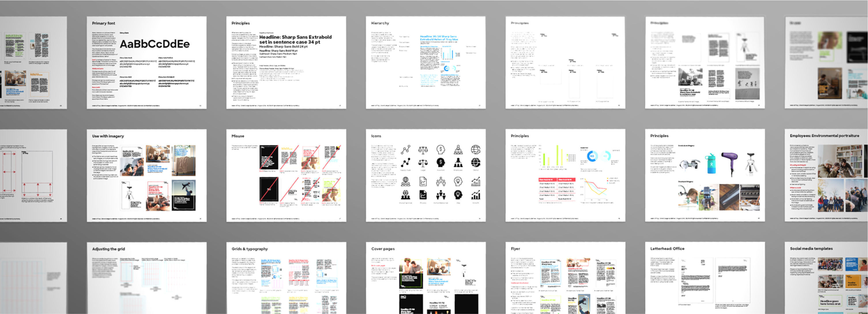Open the Flyer page
Viewport: 868px width, 314px height.
[x=565, y=278]
